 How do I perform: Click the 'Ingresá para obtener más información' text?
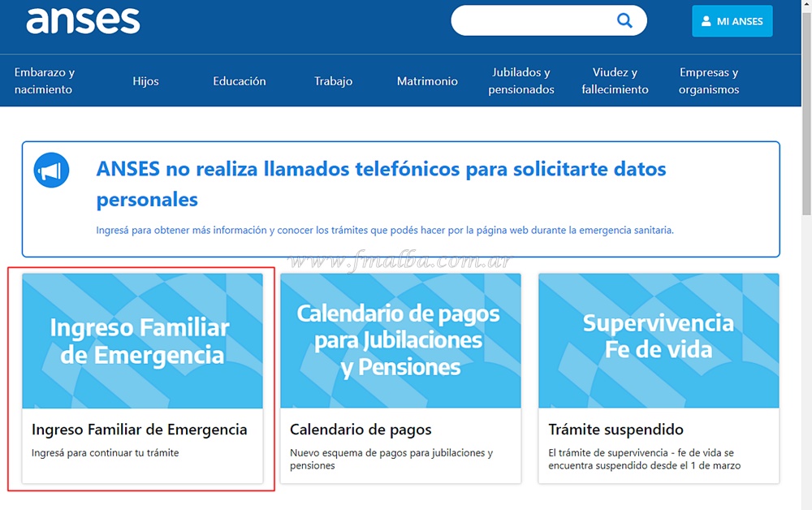(x=385, y=230)
